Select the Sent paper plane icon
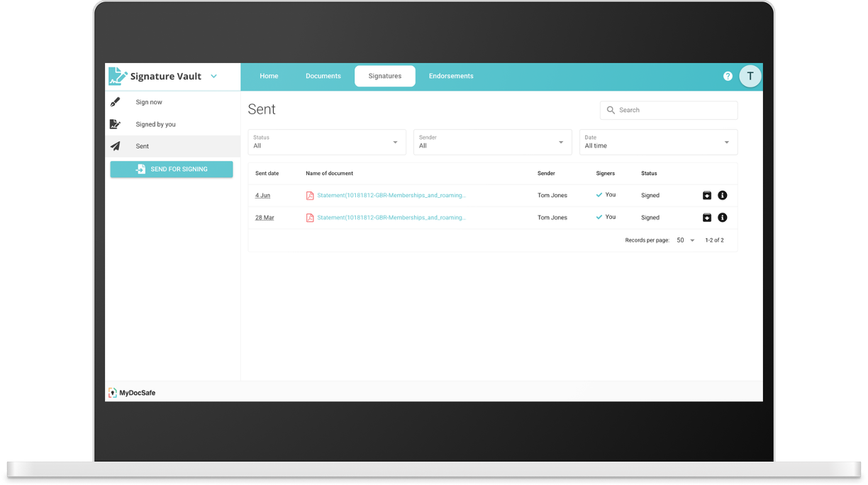 116,146
